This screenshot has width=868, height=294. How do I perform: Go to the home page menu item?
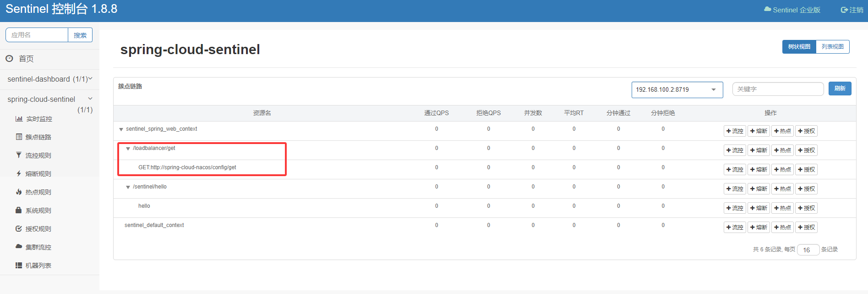(26, 59)
